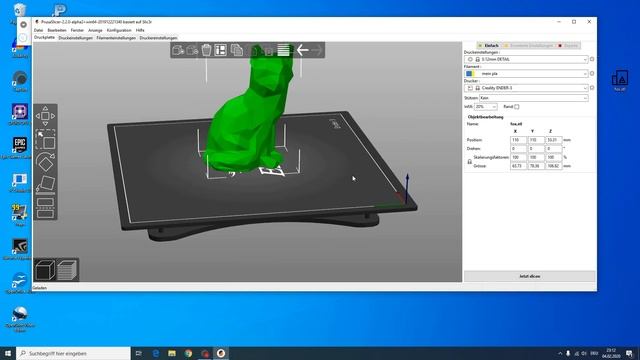This screenshot has width=640, height=360.
Task: Click the Position X input field
Action: point(518,140)
